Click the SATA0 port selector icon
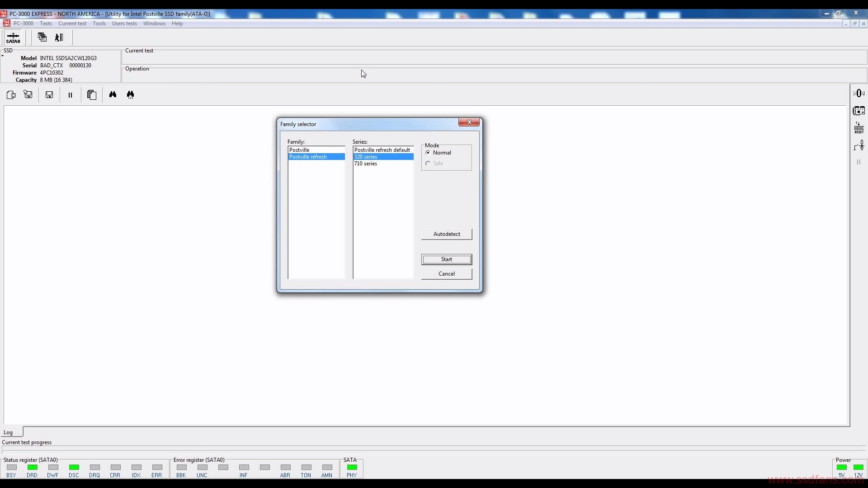Screen dimensions: 868x488 pos(13,38)
